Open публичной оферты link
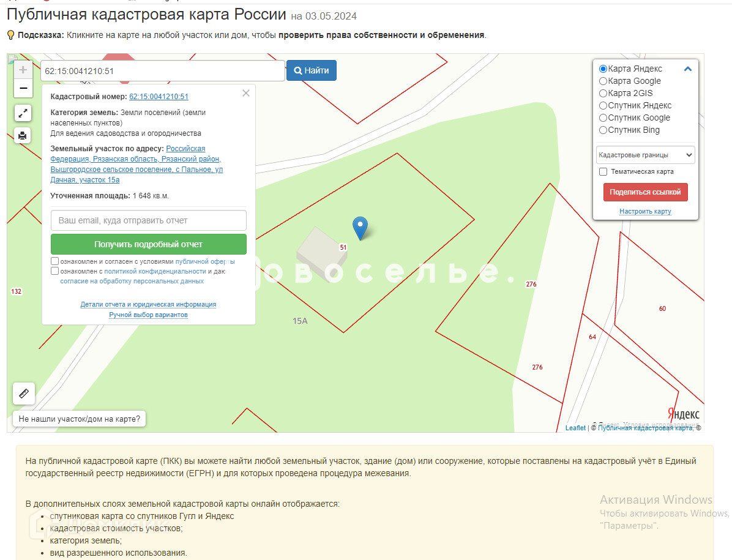Viewport: 732px width, 560px height. pos(205,261)
